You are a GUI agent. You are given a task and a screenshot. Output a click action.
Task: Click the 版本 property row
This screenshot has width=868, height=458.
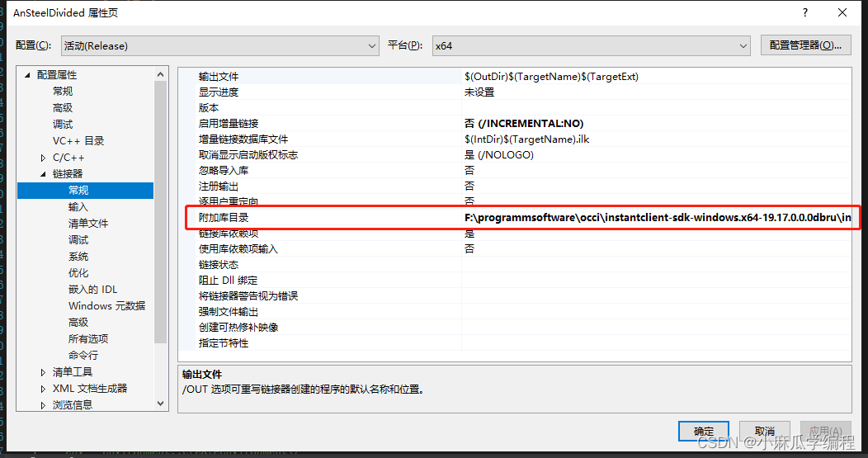514,108
